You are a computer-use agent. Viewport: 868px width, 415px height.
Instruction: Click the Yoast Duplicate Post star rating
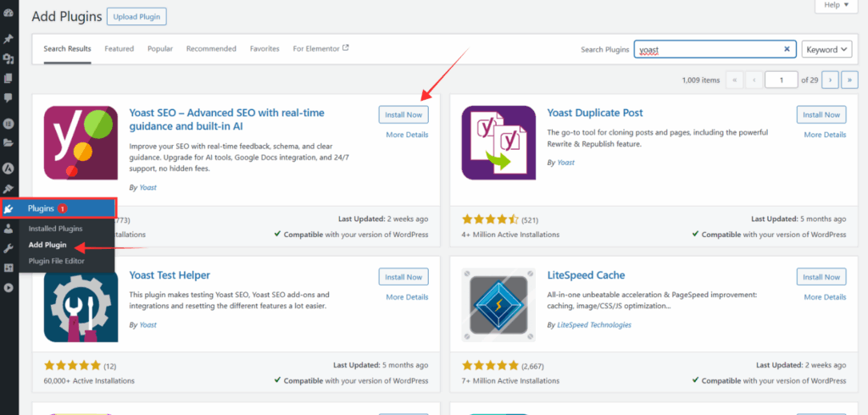click(490, 219)
